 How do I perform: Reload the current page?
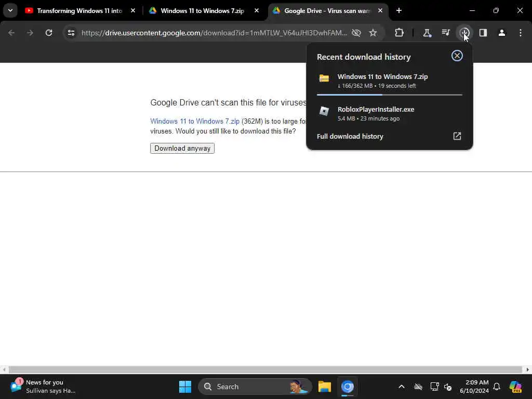point(49,33)
